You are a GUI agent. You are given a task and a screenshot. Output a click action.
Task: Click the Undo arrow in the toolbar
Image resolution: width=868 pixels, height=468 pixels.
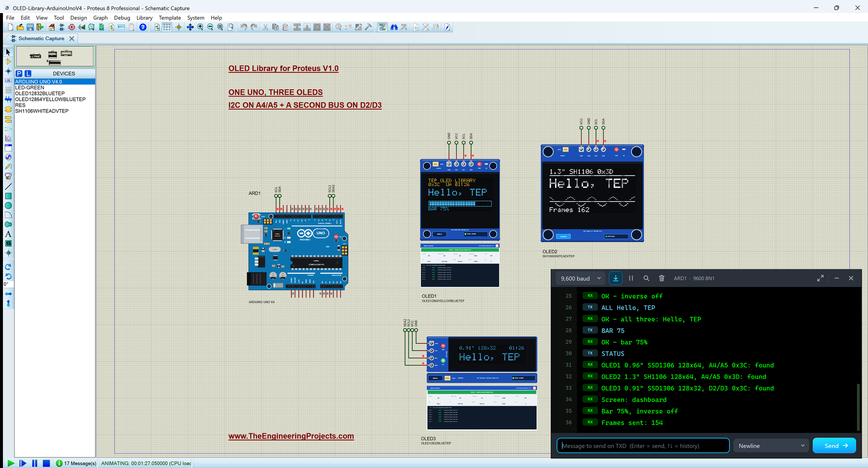point(244,28)
